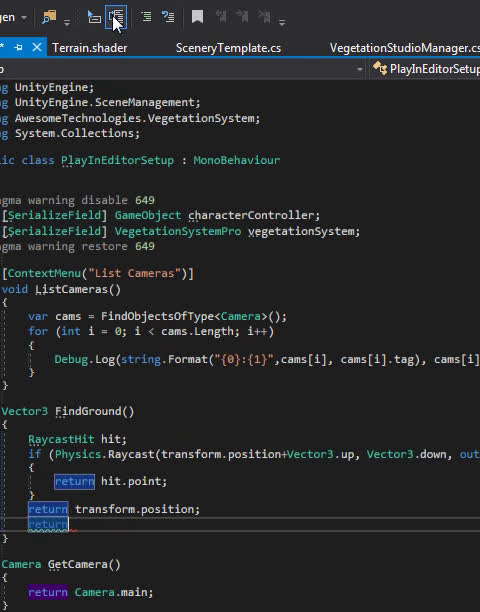Viewport: 480px width, 612px height.
Task: Click 'transform.position;' after return
Action: (x=137, y=509)
